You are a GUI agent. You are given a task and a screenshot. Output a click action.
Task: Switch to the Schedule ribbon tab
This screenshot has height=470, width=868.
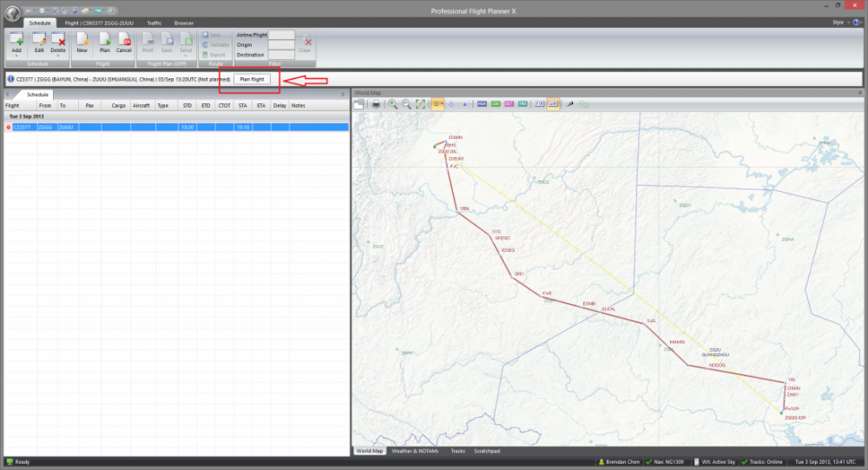click(x=40, y=23)
